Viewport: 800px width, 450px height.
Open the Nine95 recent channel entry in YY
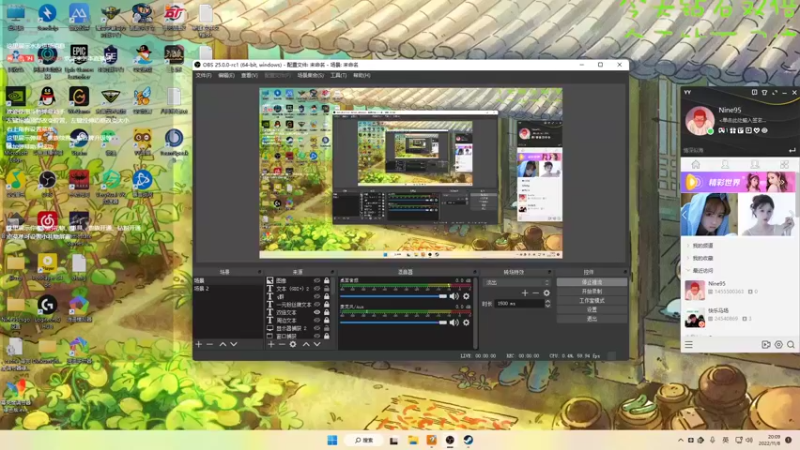click(x=738, y=289)
